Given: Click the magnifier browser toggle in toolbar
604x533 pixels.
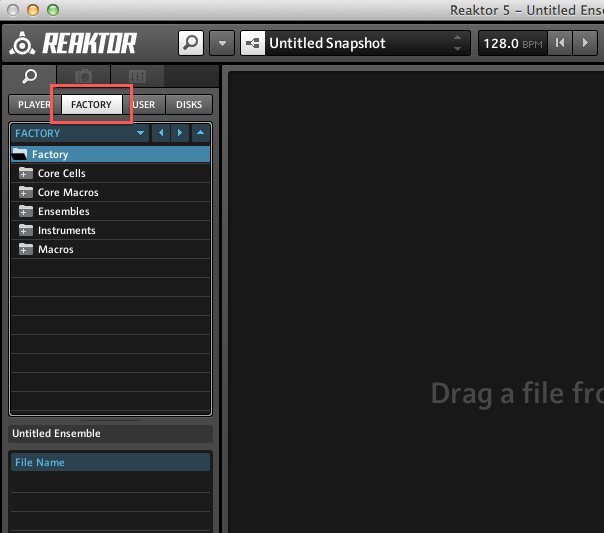Looking at the screenshot, I should (x=191, y=43).
